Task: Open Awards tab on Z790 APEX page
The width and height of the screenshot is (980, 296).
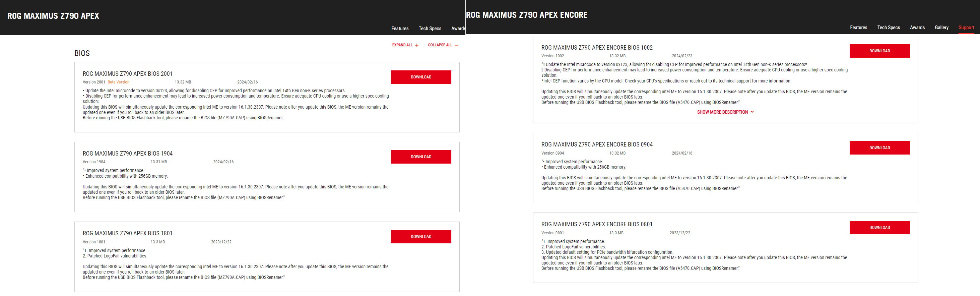Action: 458,28
